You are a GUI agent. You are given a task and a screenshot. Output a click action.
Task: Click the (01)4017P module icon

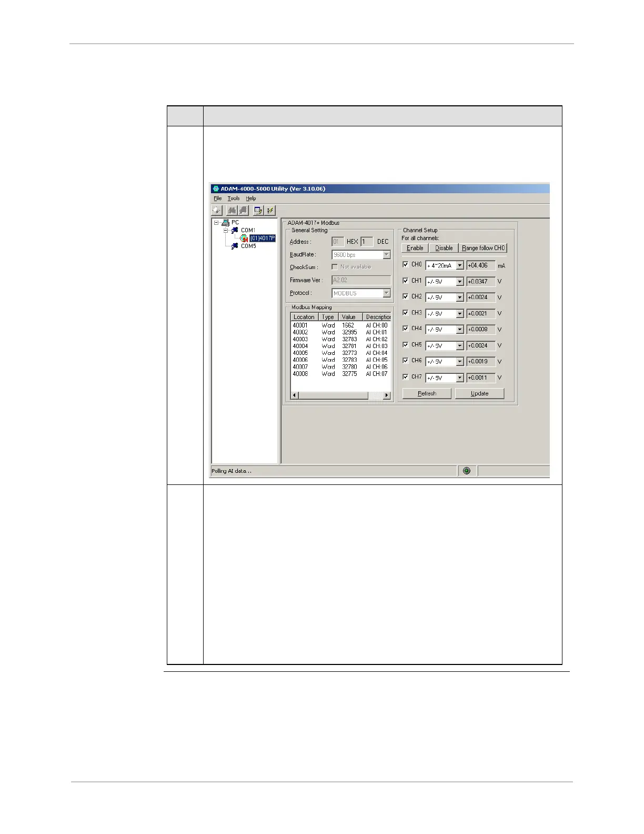(x=244, y=238)
